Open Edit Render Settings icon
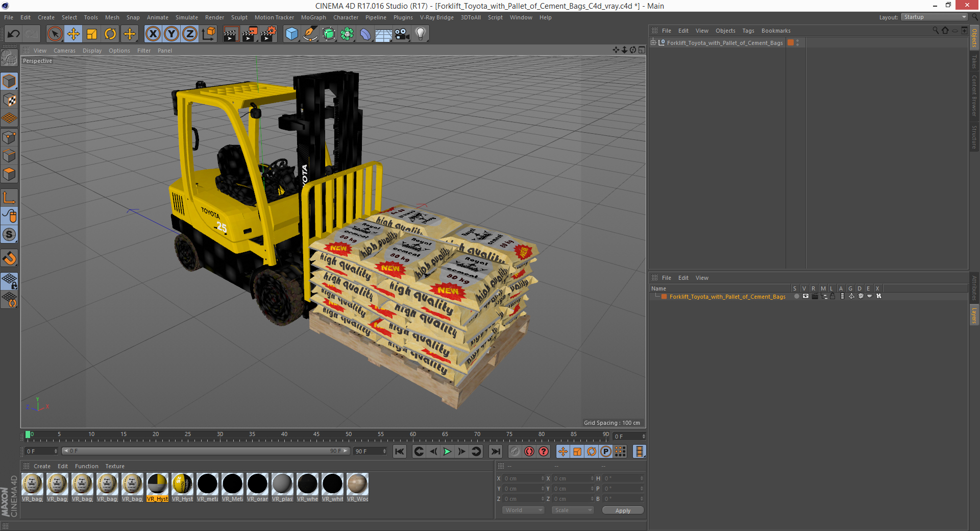980x531 pixels. tap(268, 34)
